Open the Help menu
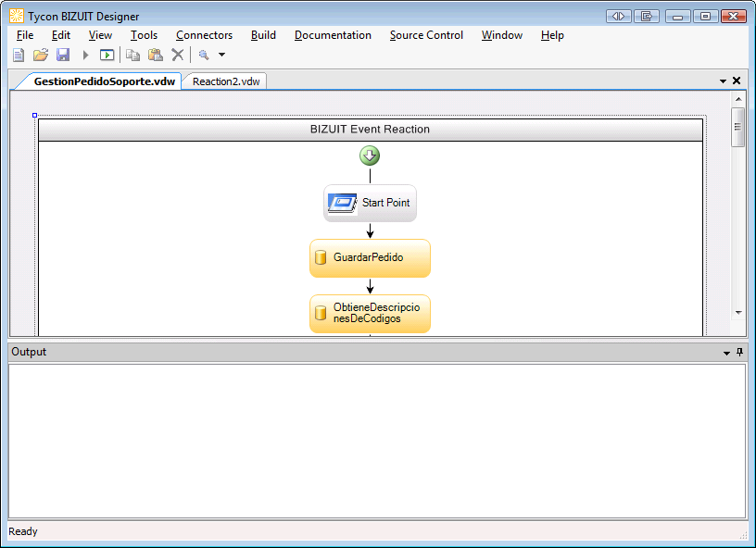 click(x=552, y=35)
